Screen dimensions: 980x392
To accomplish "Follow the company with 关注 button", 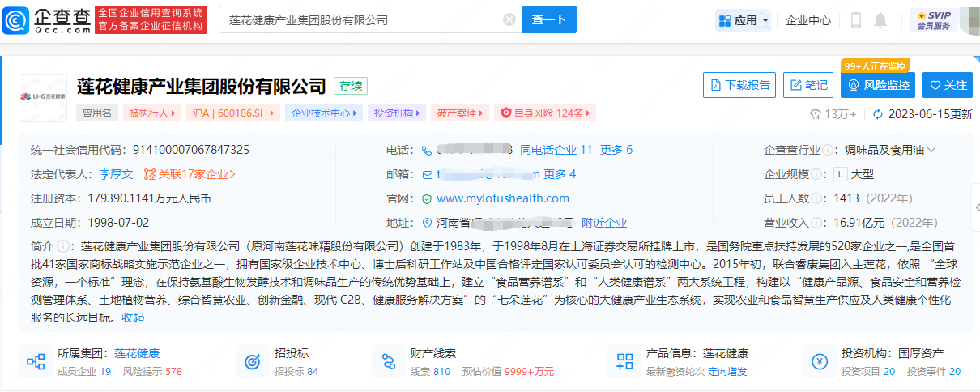I will tap(948, 85).
